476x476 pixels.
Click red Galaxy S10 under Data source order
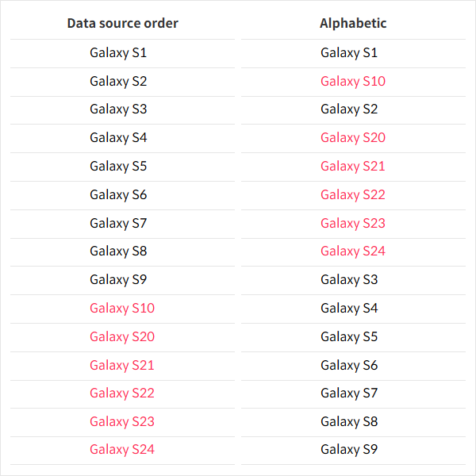click(x=122, y=308)
